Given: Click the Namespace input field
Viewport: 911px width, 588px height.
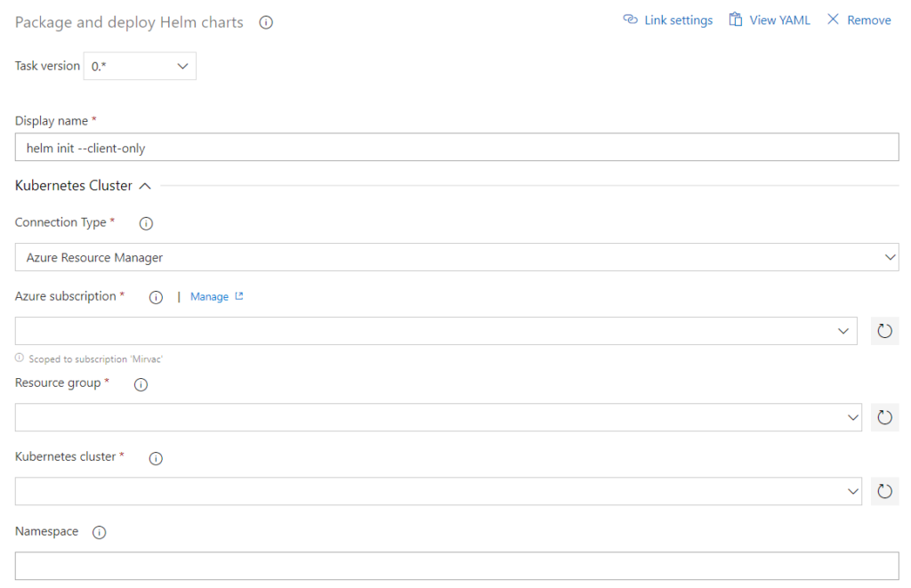Looking at the screenshot, I should click(456, 566).
